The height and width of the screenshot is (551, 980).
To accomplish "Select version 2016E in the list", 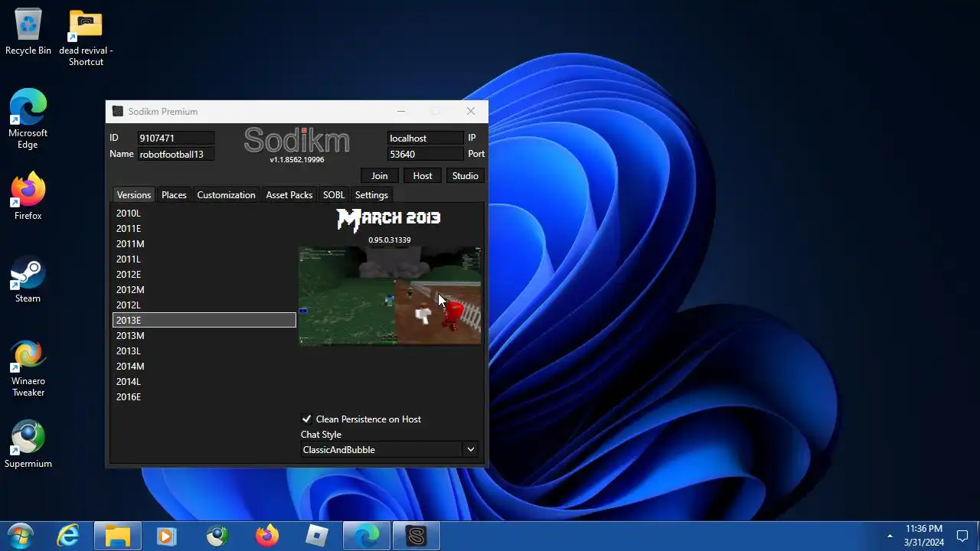I will tap(204, 397).
